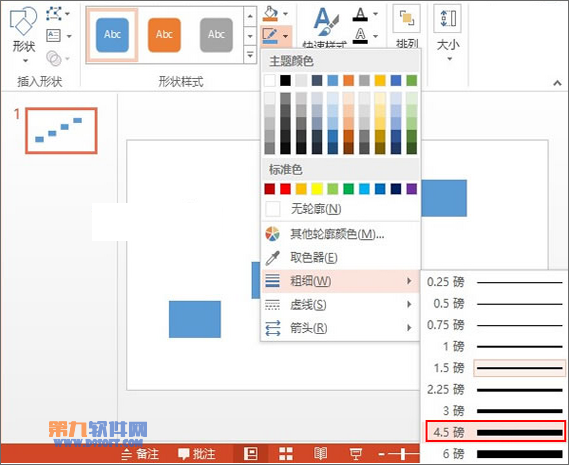The image size is (569, 465).
Task: Click the Shape Fill paint bucket icon
Action: coord(270,13)
